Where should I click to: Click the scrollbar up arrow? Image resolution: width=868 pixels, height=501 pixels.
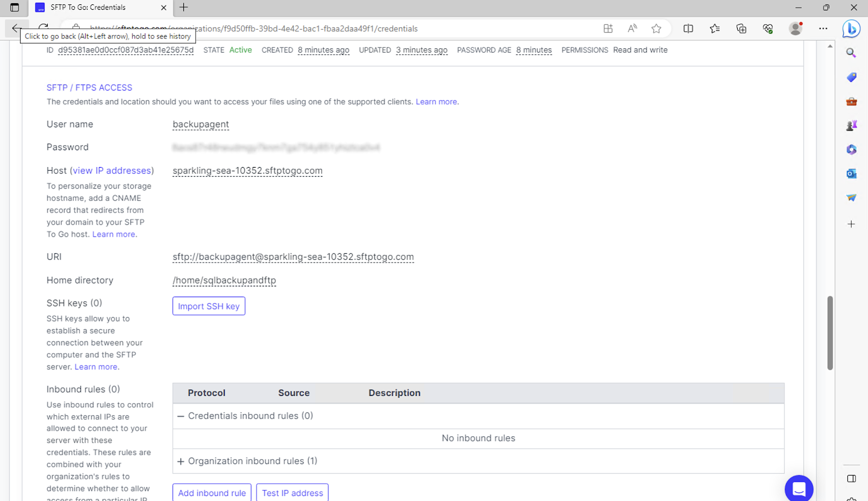click(830, 47)
